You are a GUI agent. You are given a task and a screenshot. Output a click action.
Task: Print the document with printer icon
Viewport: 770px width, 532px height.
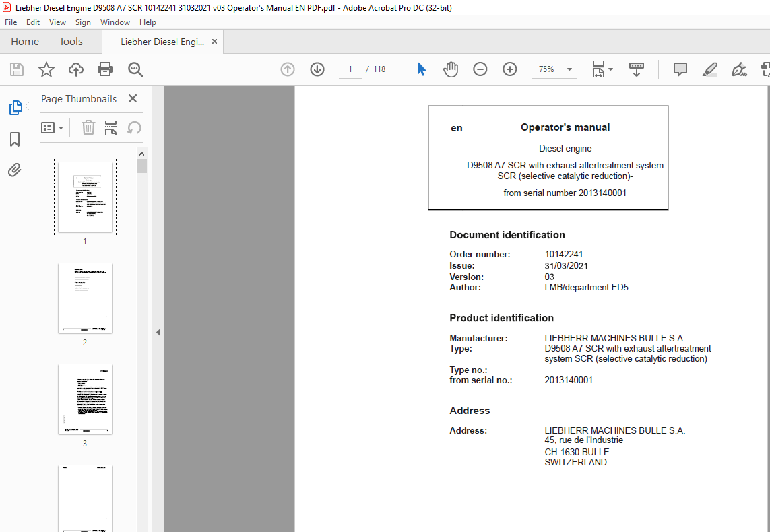coord(105,69)
